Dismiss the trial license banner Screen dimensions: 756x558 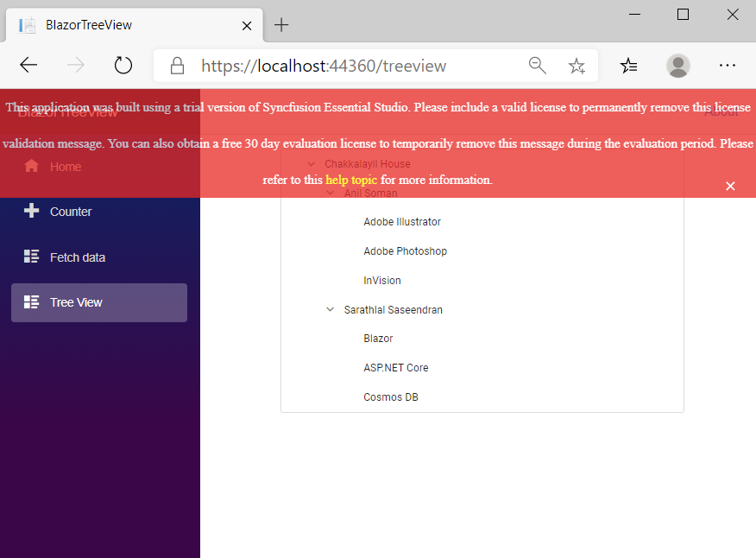click(x=730, y=185)
